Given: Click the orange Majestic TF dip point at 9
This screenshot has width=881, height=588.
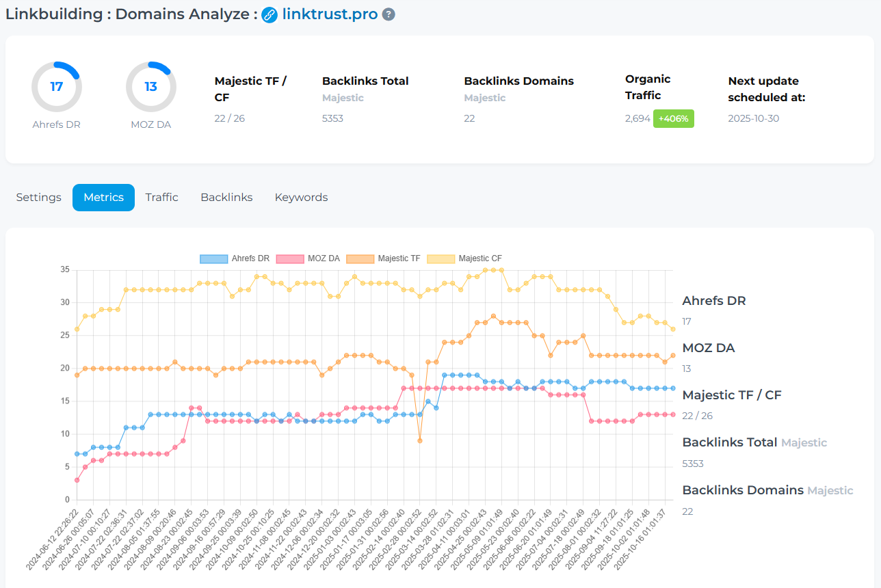Looking at the screenshot, I should coord(420,440).
